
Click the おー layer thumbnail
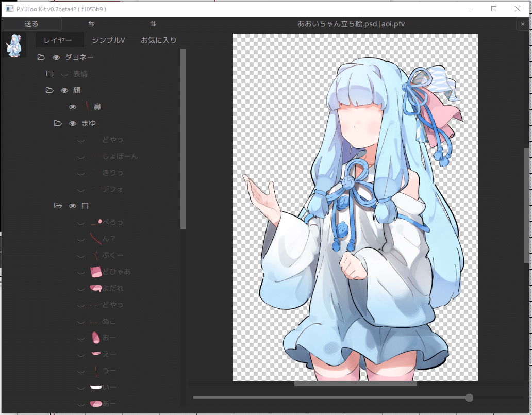click(x=96, y=337)
